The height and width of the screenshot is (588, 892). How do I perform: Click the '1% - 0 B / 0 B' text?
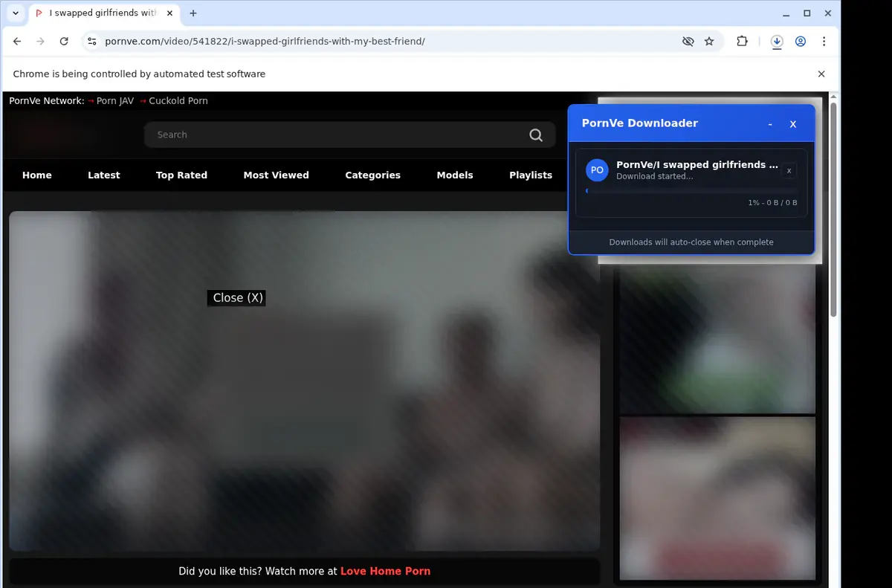click(x=773, y=203)
